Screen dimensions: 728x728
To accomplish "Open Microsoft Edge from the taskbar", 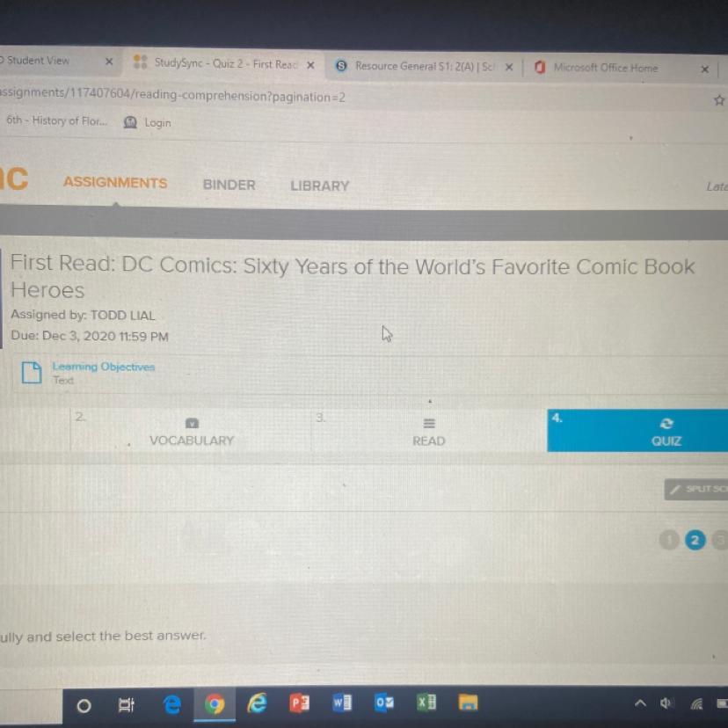I will 171,704.
